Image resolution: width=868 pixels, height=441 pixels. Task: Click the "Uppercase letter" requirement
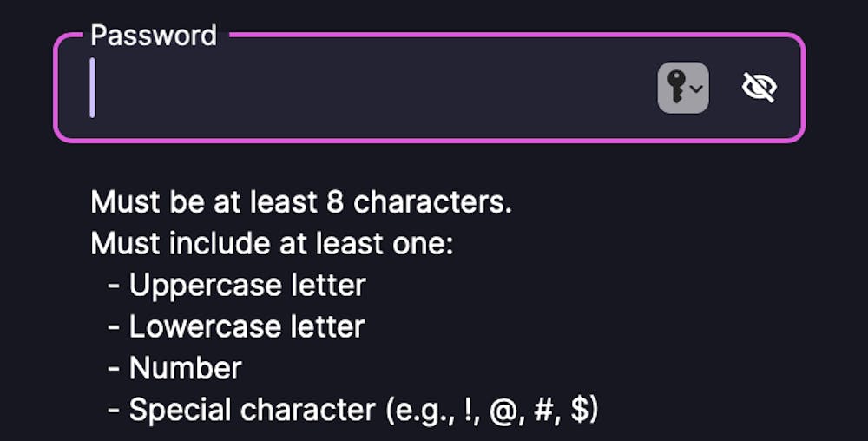tap(247, 286)
